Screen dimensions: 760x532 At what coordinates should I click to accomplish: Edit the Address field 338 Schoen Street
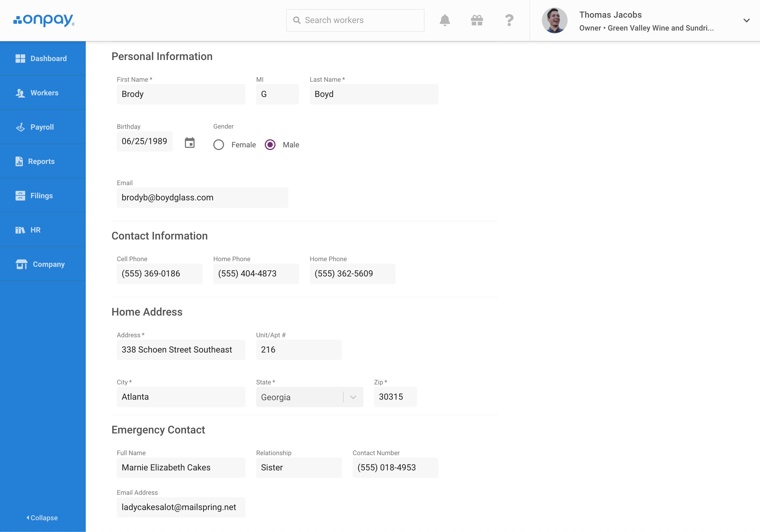pos(181,350)
